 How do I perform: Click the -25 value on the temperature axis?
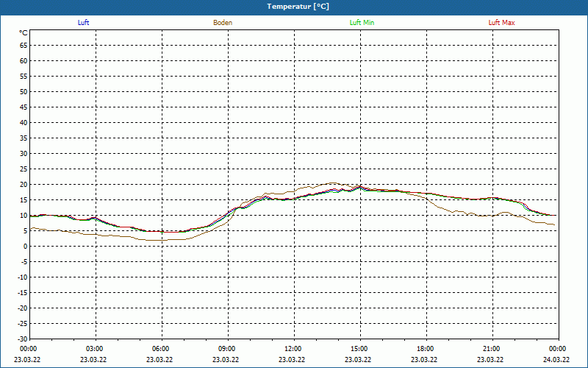[23, 324]
